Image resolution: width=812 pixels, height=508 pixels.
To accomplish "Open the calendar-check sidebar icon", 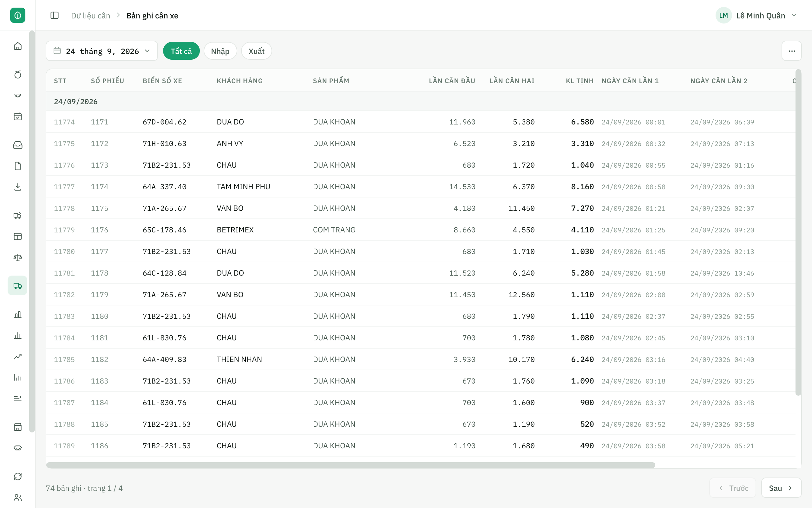I will [x=18, y=116].
